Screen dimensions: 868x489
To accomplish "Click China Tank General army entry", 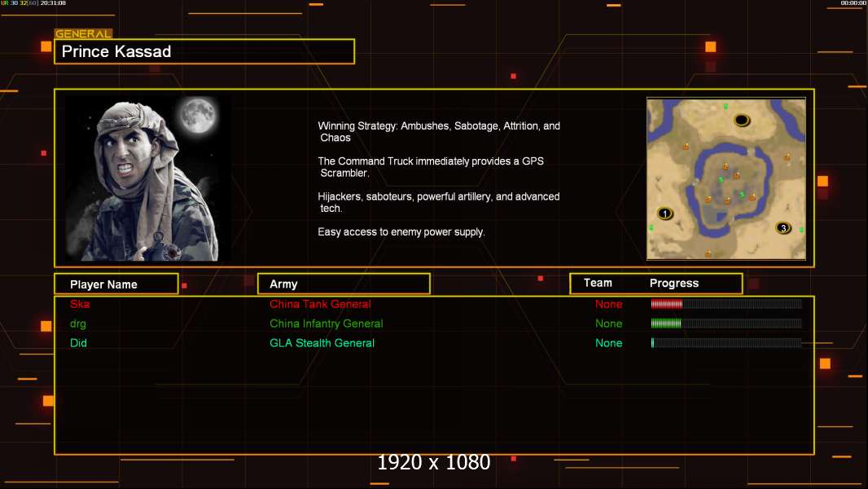I will (320, 304).
